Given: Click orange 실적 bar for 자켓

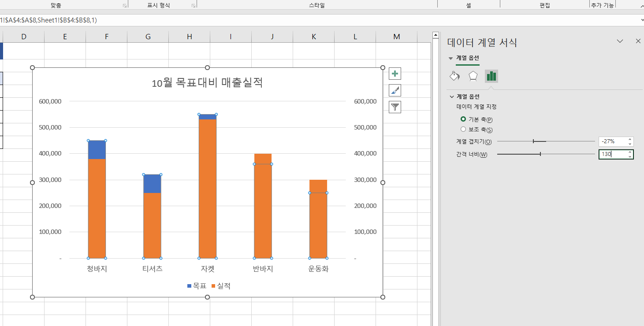Looking at the screenshot, I should (208, 189).
